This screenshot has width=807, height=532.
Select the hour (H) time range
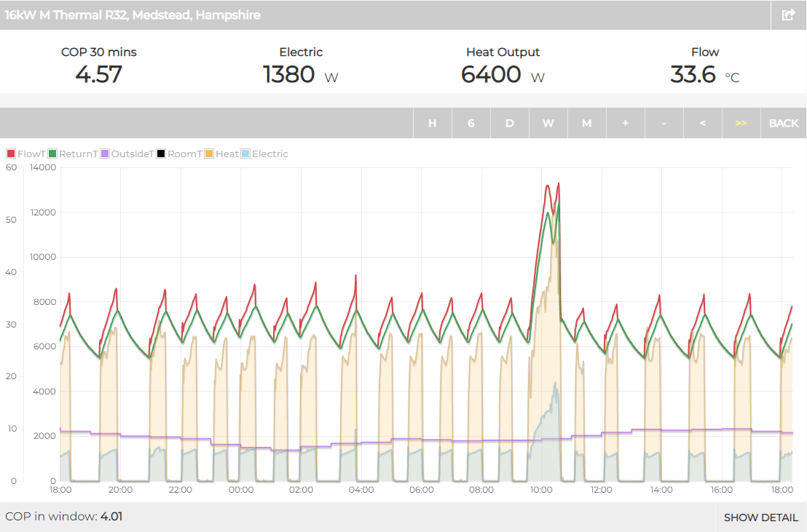pos(432,123)
